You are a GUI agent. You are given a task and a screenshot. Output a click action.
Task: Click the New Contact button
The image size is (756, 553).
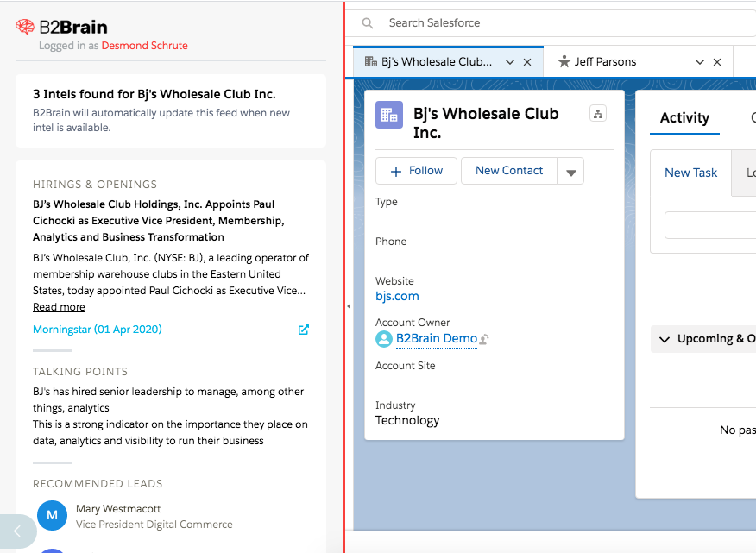tap(509, 171)
